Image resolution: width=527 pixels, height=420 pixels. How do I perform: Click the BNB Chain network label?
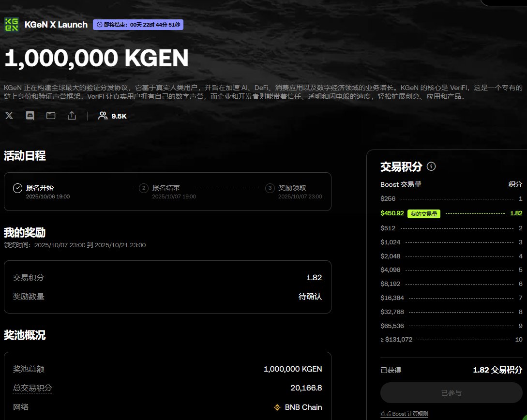[x=303, y=407]
